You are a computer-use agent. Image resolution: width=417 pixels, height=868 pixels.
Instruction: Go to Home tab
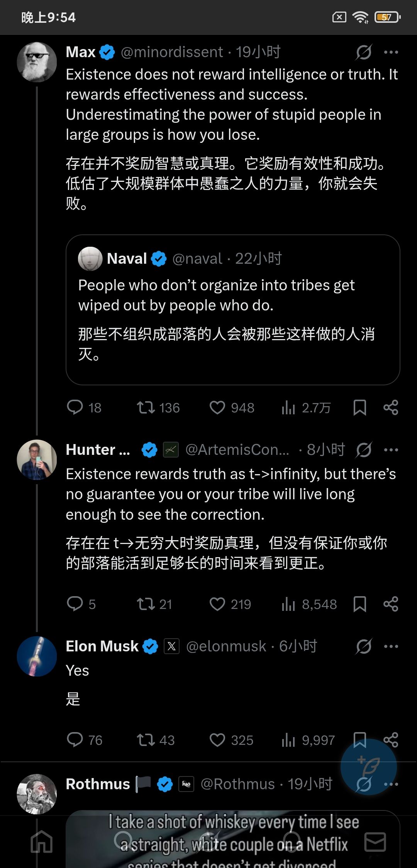[42, 842]
